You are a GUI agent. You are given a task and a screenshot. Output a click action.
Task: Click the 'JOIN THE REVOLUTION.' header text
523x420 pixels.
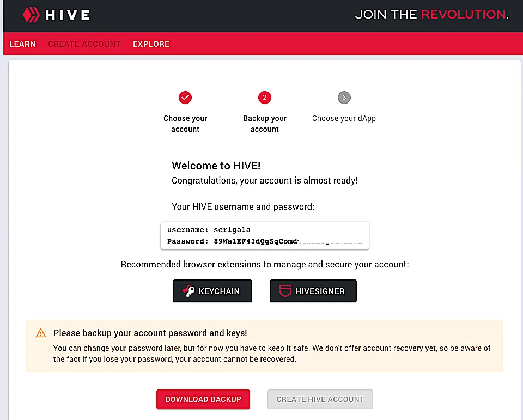pos(431,14)
